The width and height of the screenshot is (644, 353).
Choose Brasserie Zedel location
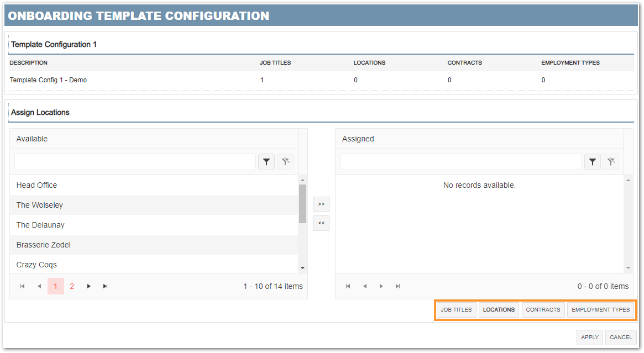point(44,245)
